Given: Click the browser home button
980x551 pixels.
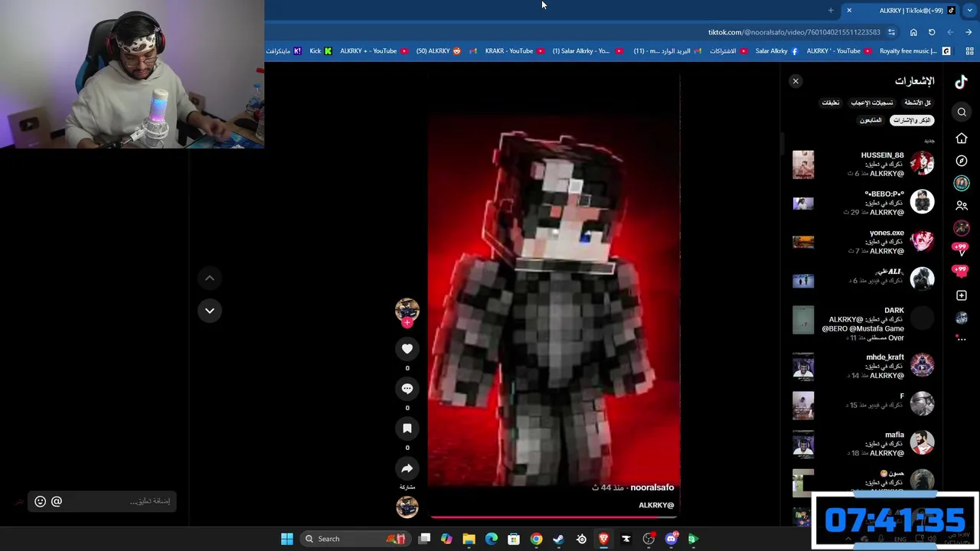Looking at the screenshot, I should click(913, 32).
